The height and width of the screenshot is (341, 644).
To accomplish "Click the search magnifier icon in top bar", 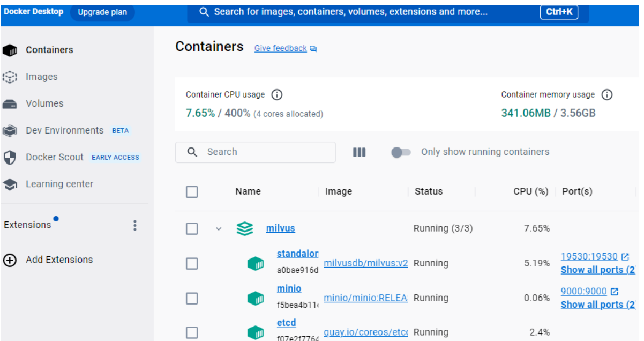I will [x=204, y=12].
